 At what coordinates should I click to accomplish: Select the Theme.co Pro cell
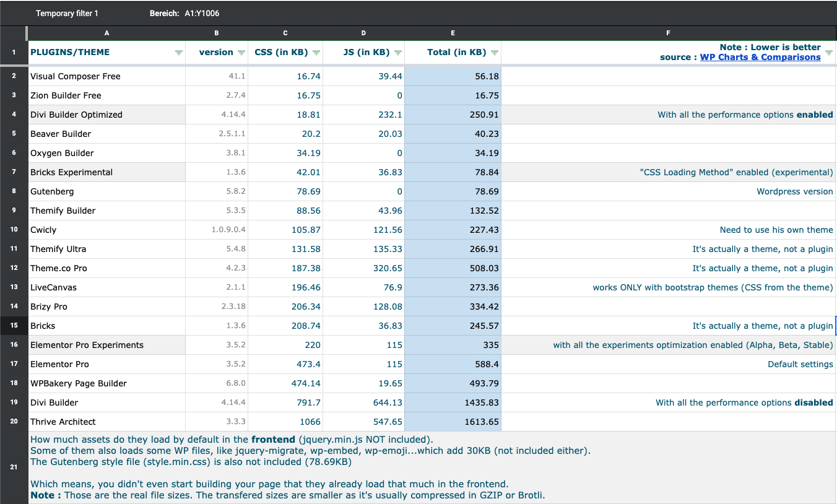pos(106,268)
